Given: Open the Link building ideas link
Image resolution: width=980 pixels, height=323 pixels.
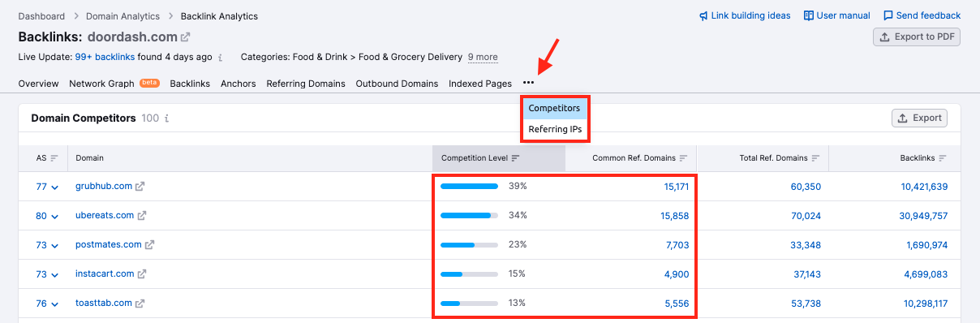Looking at the screenshot, I should [745, 15].
